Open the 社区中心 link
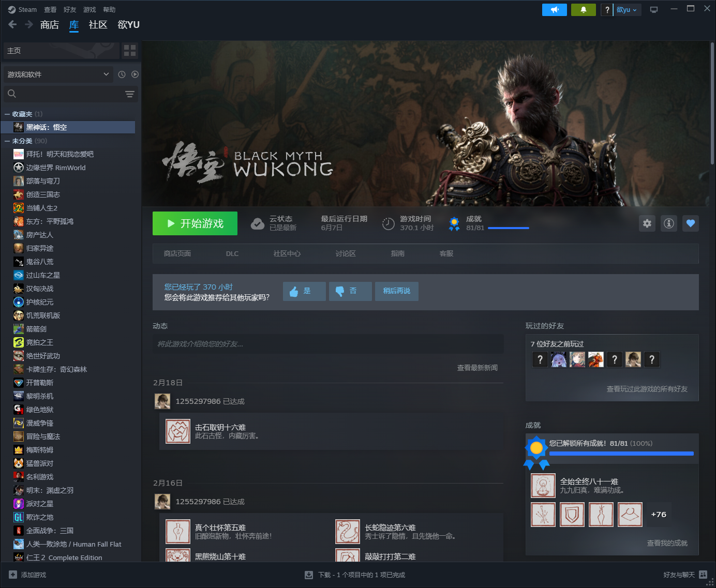 tap(287, 253)
